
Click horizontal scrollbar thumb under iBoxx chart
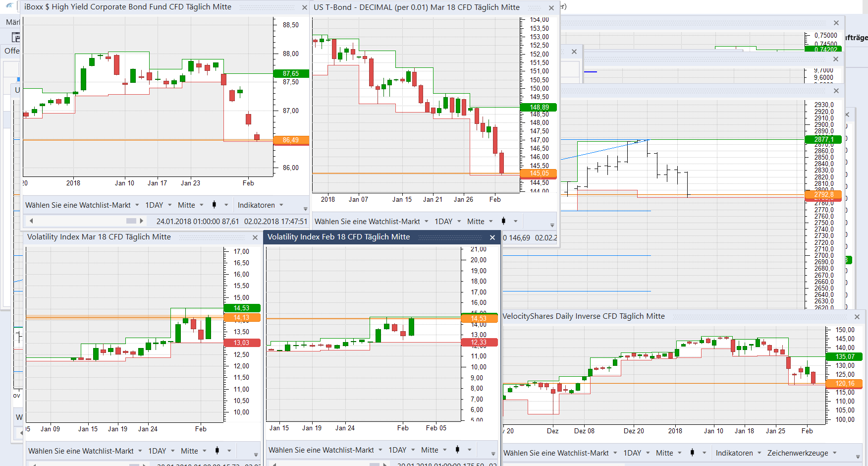click(131, 221)
